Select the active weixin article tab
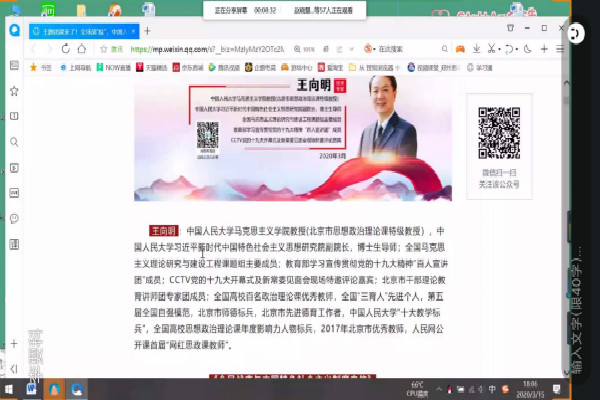Viewport: 600px width, 400px height. tap(84, 31)
